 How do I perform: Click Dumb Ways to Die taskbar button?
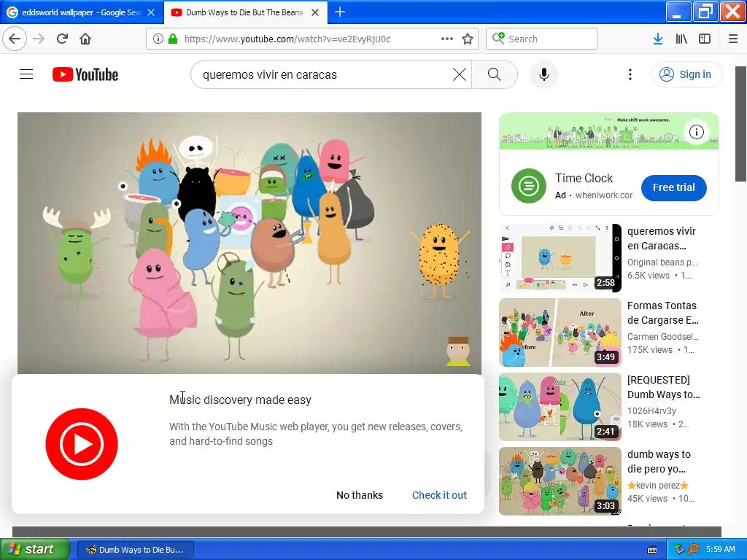click(135, 550)
